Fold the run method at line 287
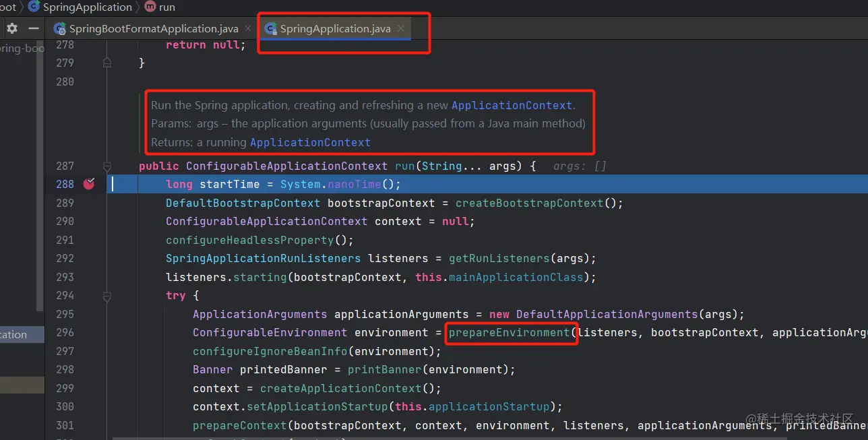Image resolution: width=868 pixels, height=440 pixels. [x=106, y=166]
